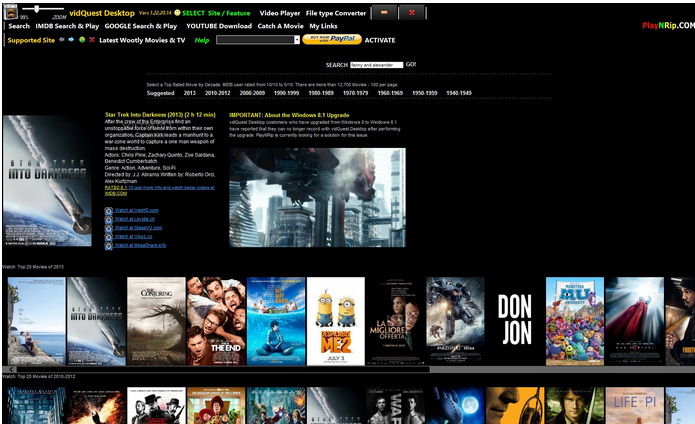Open the Django Unchained poster in the 2010-2012 row

pyautogui.click(x=156, y=405)
